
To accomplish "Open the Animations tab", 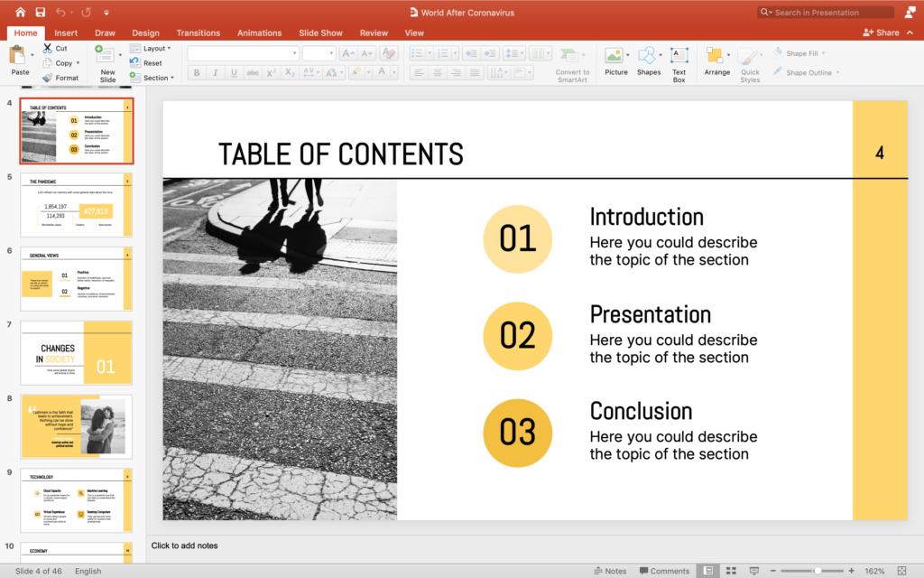I will click(259, 33).
